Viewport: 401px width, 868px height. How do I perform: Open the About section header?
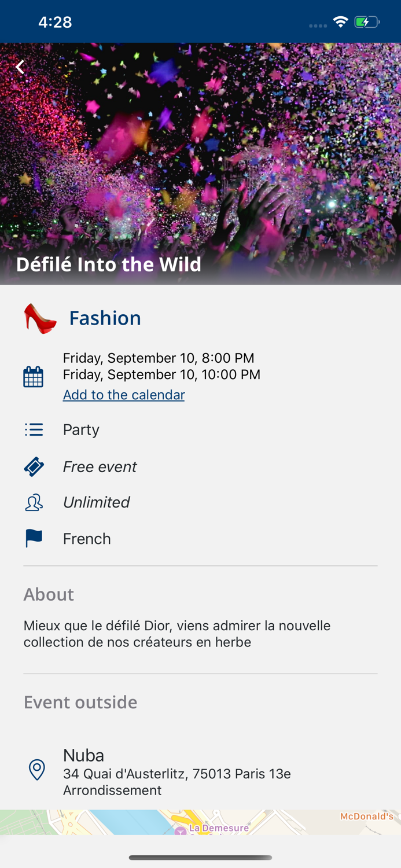coord(49,594)
